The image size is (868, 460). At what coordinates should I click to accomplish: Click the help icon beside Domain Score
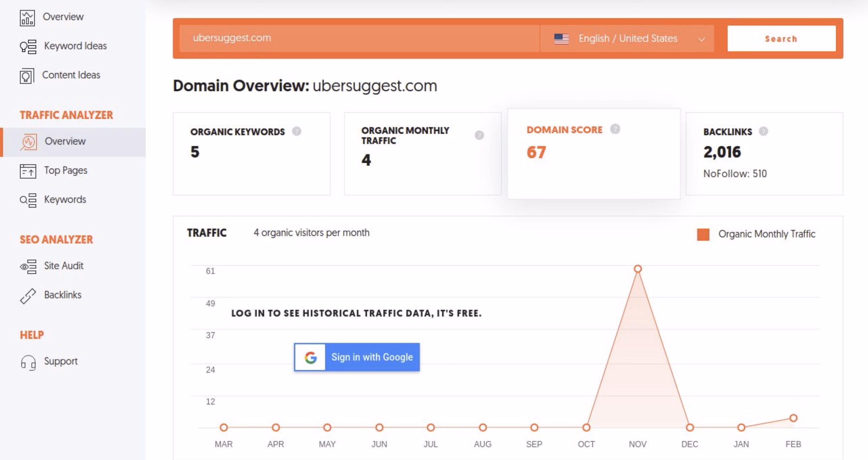tap(615, 129)
